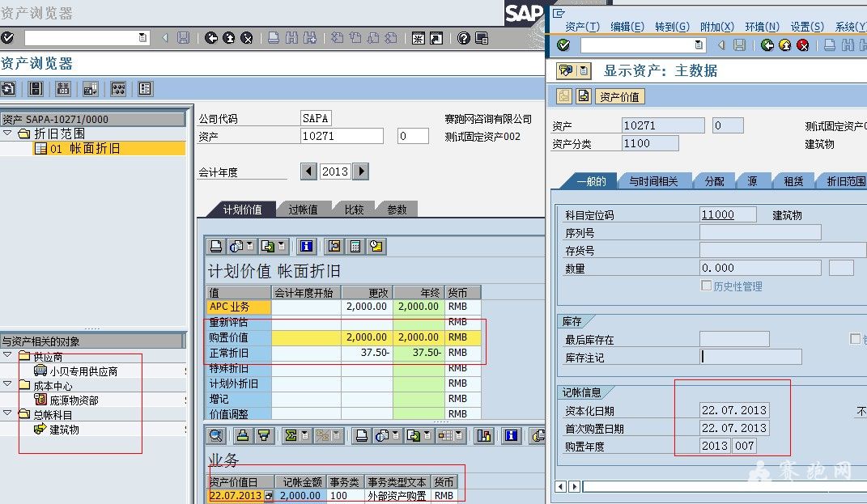Open 转到(G) menu
Screen dimensions: 867x504
point(672,27)
